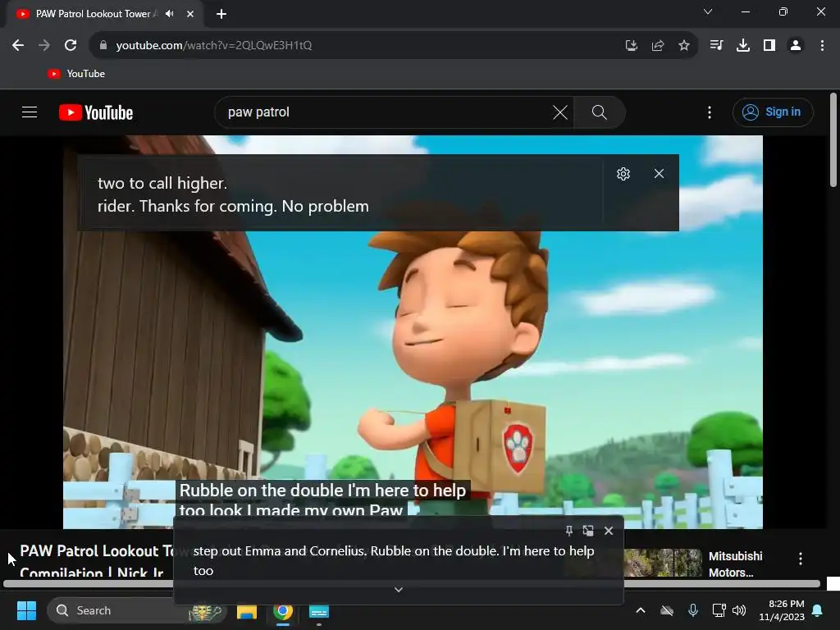Clear the paw patrol search text
This screenshot has width=840, height=630.
(560, 112)
